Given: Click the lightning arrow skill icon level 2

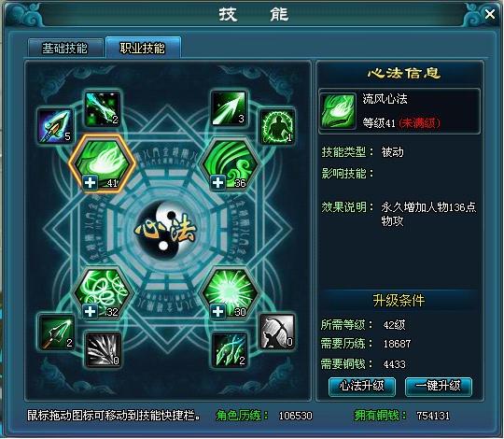Looking at the screenshot, I should pos(103,109).
